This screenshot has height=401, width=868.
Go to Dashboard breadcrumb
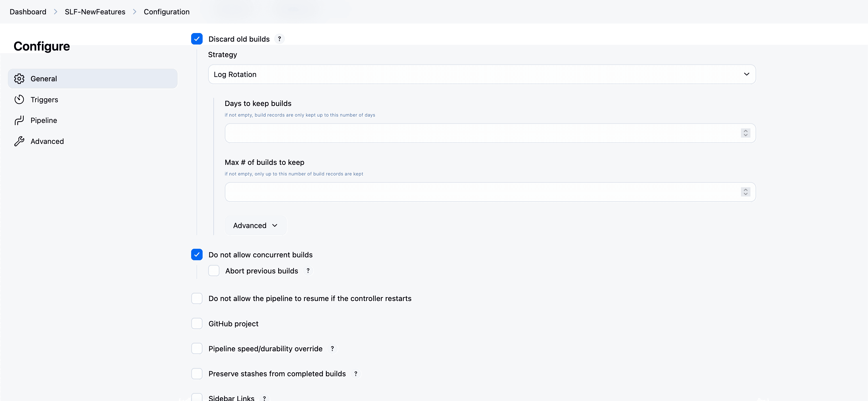(x=28, y=12)
